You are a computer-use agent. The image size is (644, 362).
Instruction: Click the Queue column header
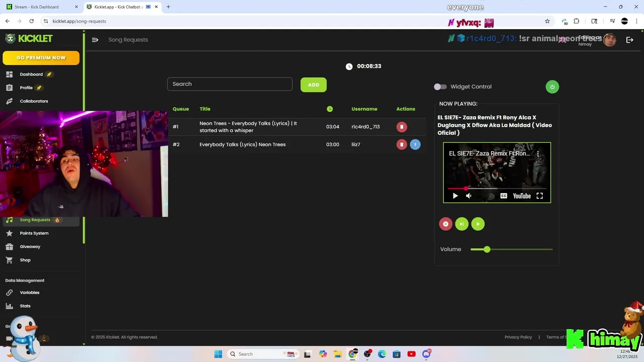pos(181,109)
